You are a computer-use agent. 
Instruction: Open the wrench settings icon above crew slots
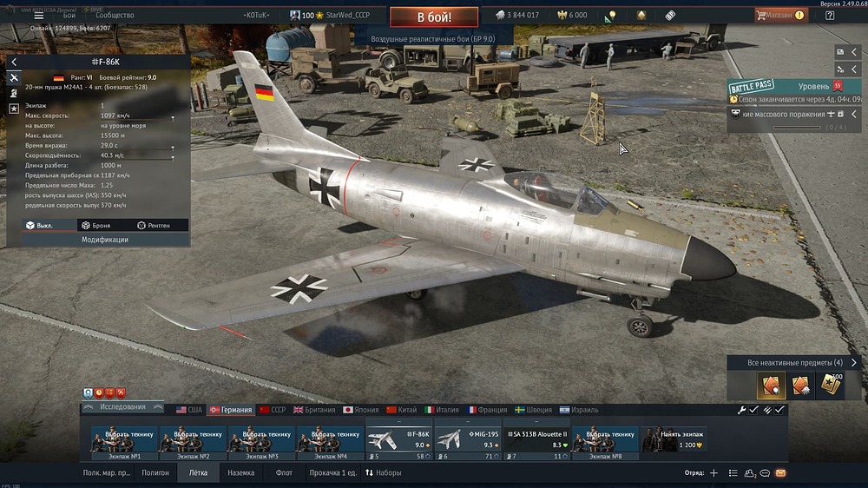(x=742, y=410)
